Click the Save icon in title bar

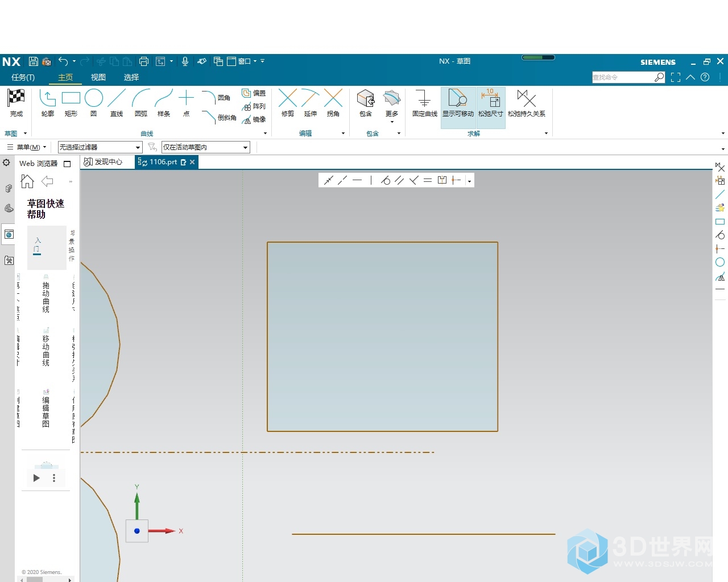tap(34, 61)
